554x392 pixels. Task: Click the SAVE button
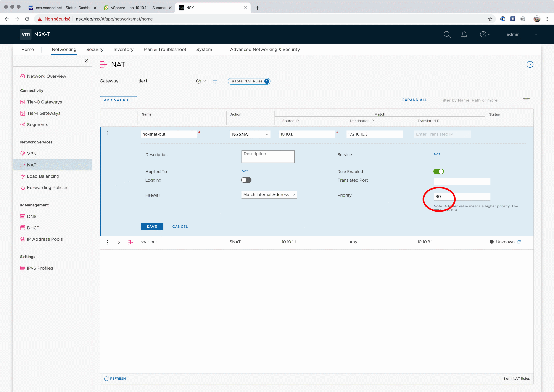pyautogui.click(x=152, y=227)
